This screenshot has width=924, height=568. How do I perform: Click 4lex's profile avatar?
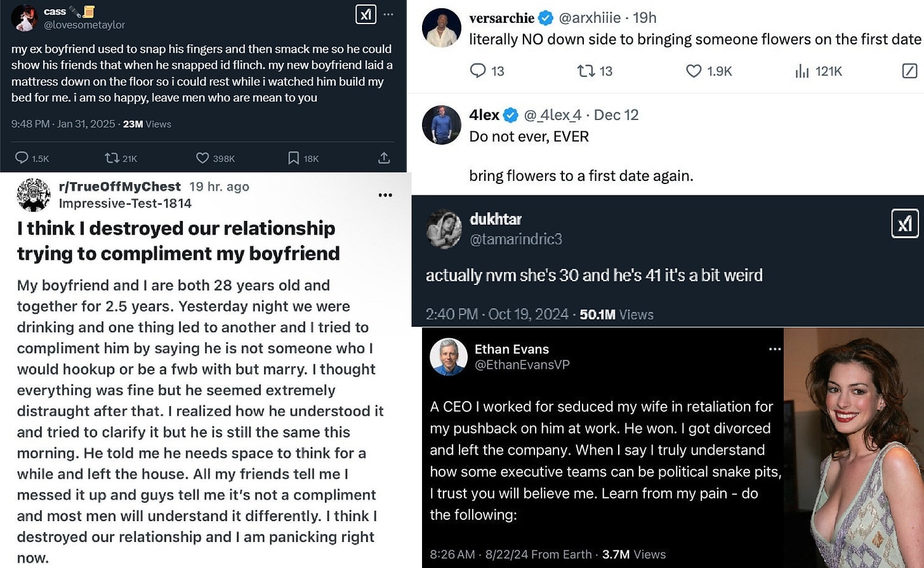442,125
